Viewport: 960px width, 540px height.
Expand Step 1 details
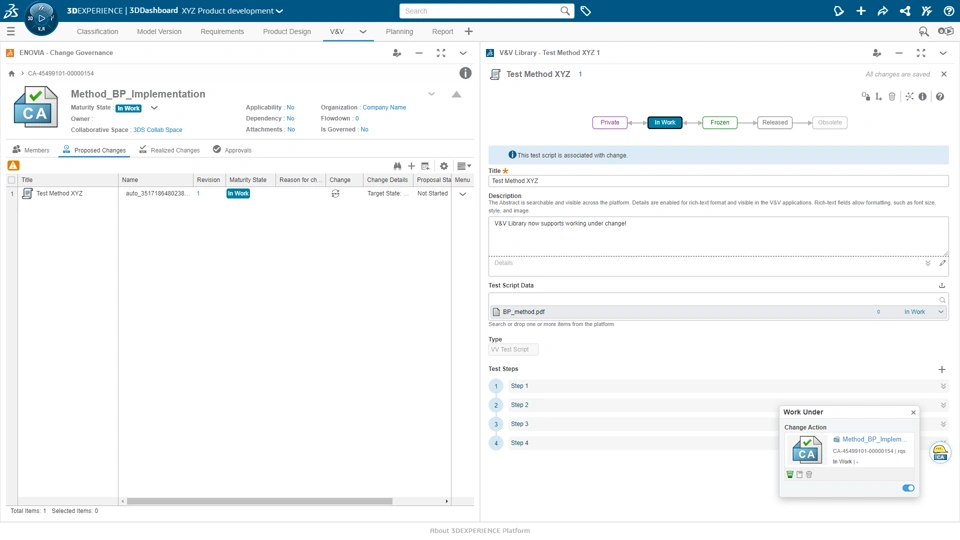943,386
